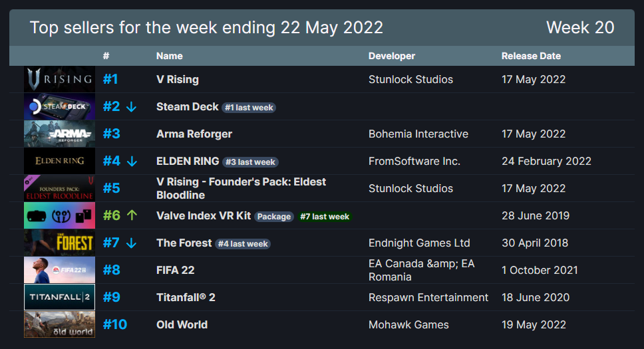Image resolution: width=644 pixels, height=349 pixels.
Task: Open The Forest game thumbnail
Action: coord(59,243)
